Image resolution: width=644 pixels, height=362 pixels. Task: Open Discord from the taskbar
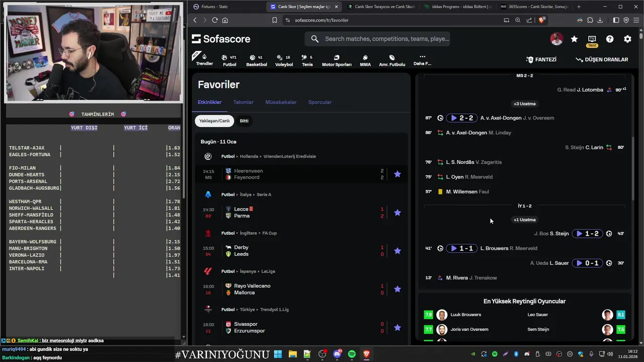pos(337,354)
